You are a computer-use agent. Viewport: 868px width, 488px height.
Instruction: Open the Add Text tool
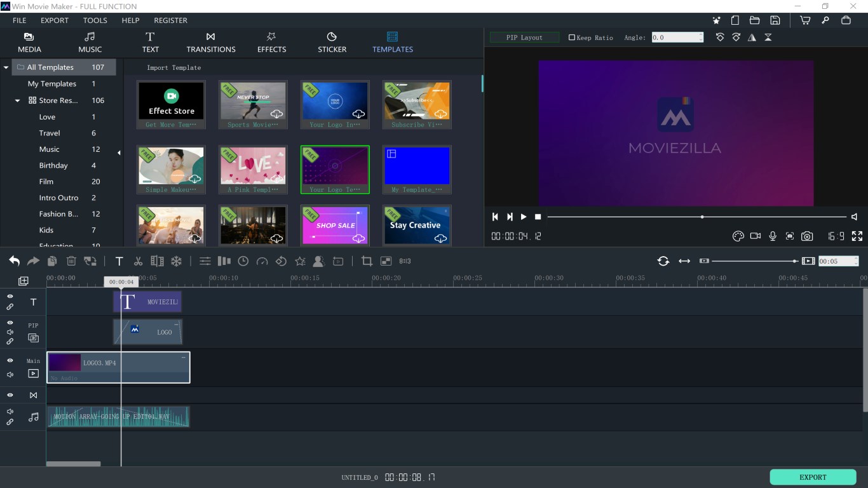tap(119, 261)
